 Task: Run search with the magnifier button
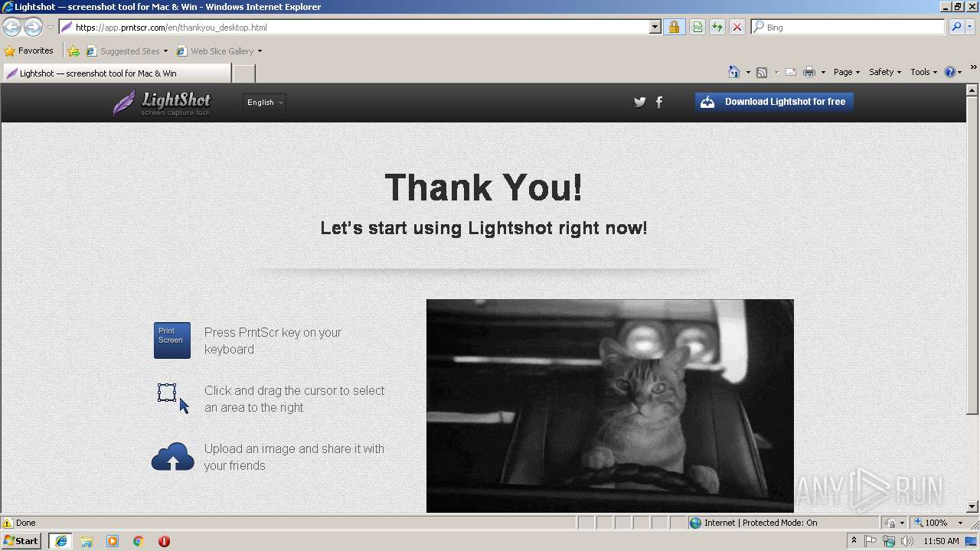pos(955,27)
